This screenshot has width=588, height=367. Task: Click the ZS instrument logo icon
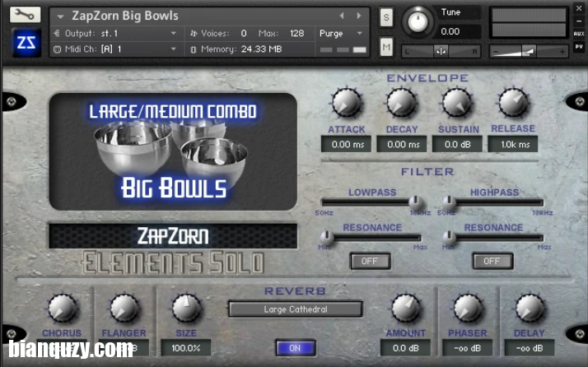26,43
